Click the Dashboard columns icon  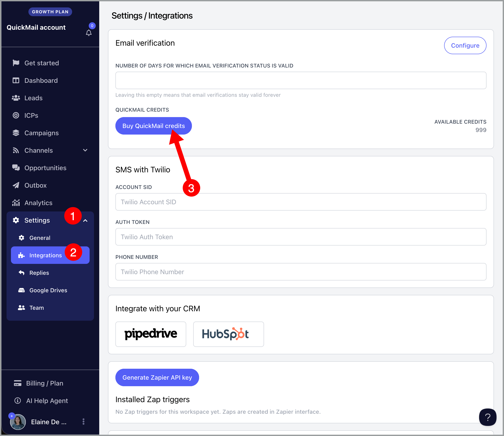click(16, 81)
